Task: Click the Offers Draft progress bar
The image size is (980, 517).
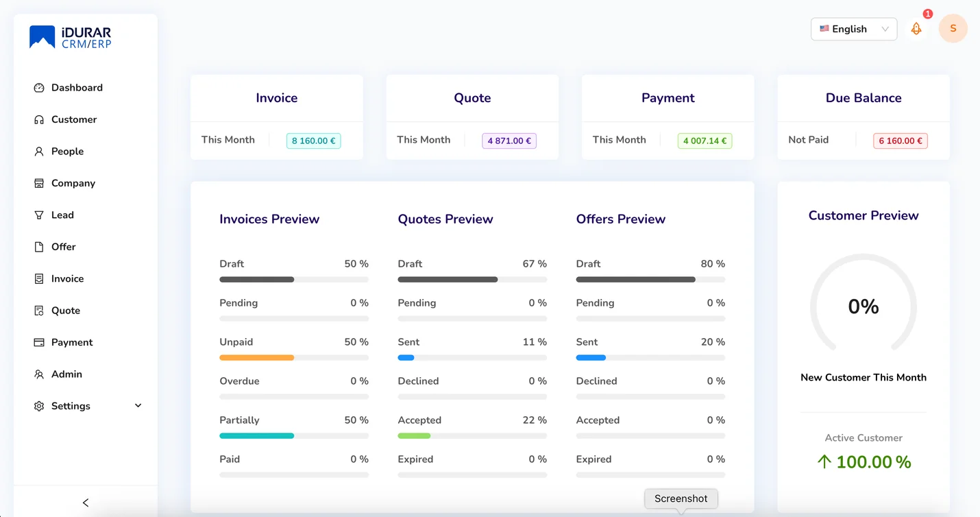Action: point(650,280)
